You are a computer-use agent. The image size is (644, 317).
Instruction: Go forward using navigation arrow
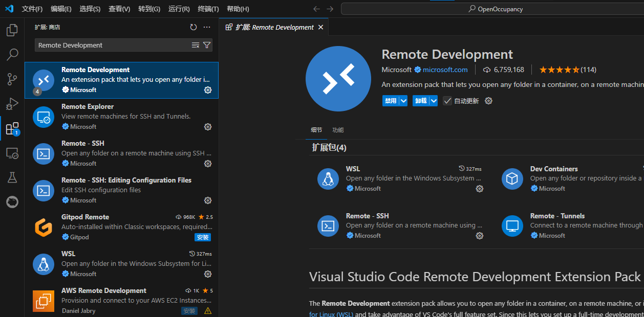330,9
